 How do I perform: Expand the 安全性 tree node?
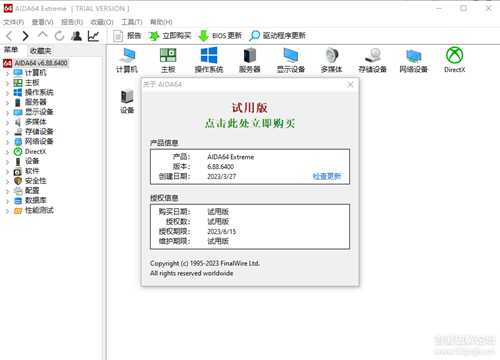click(x=7, y=181)
